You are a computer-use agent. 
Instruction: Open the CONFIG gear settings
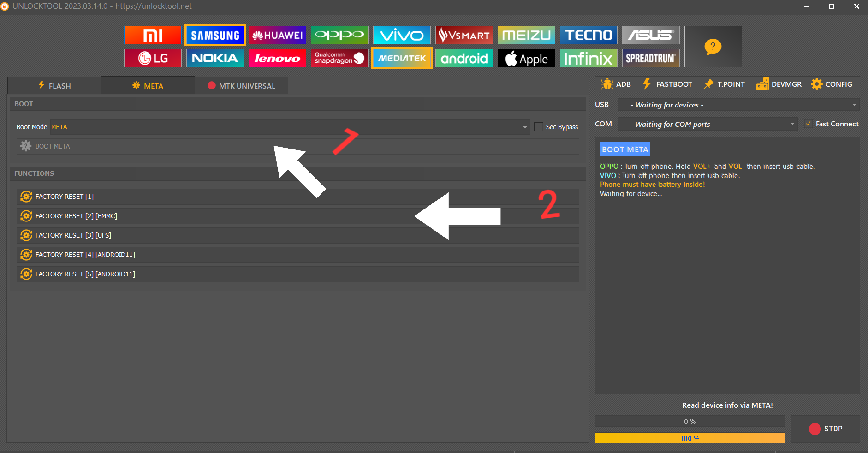click(832, 84)
